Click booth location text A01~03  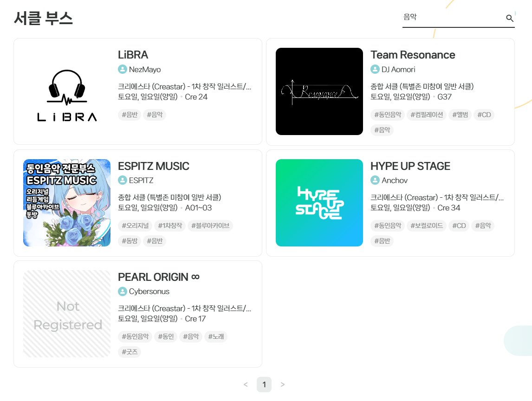tap(199, 208)
